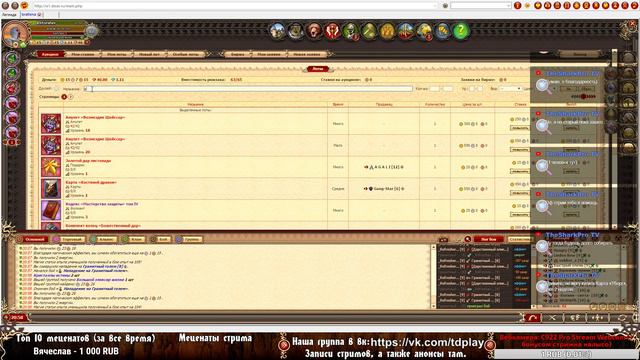The width and height of the screenshot is (640, 360).
Task: Use the topmost green potion in the left sidebar
Action: tap(12, 58)
